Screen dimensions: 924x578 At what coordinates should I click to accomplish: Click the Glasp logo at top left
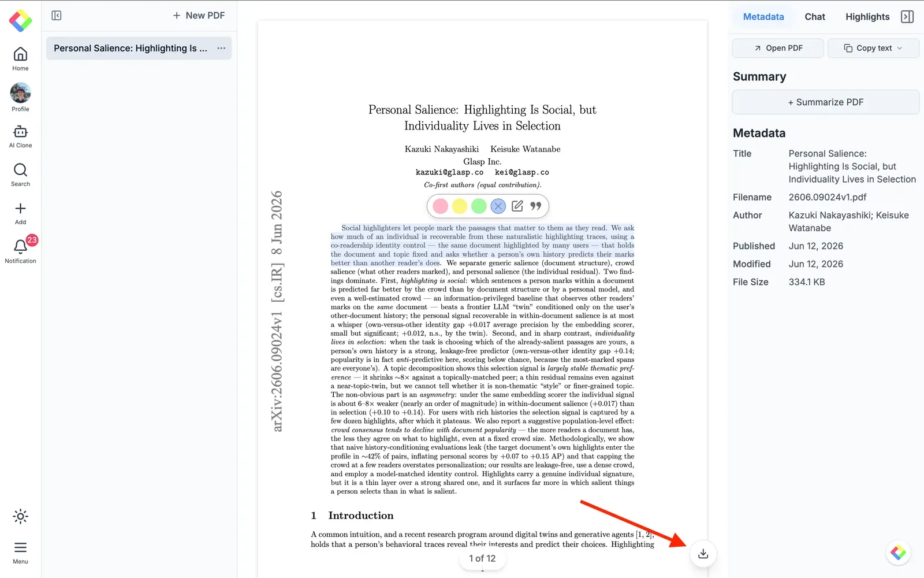[x=20, y=21]
